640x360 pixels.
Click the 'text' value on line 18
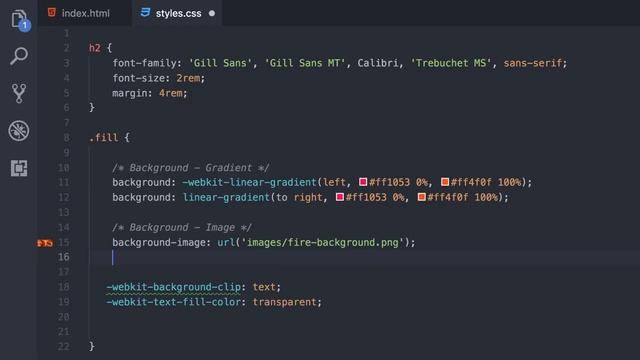(264, 287)
